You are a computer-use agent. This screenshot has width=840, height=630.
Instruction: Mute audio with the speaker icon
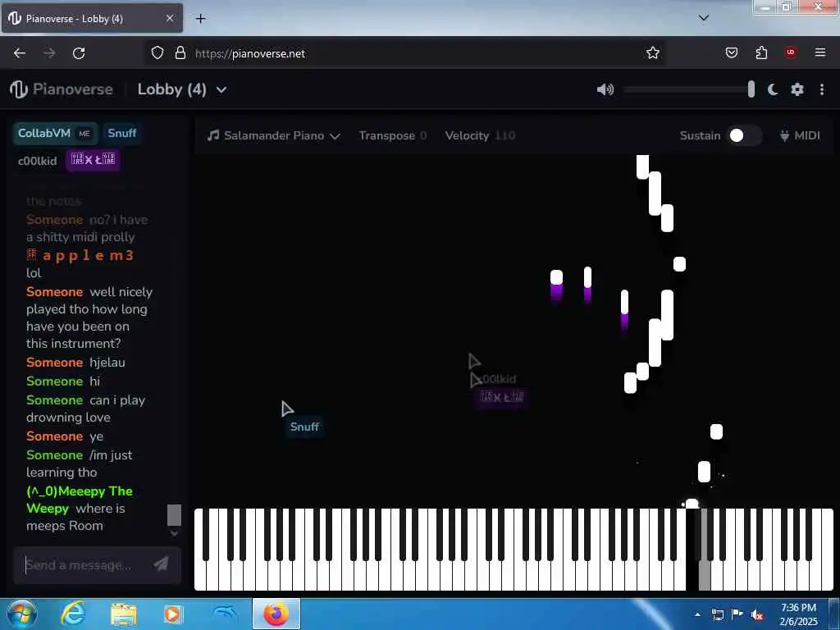[x=605, y=89]
